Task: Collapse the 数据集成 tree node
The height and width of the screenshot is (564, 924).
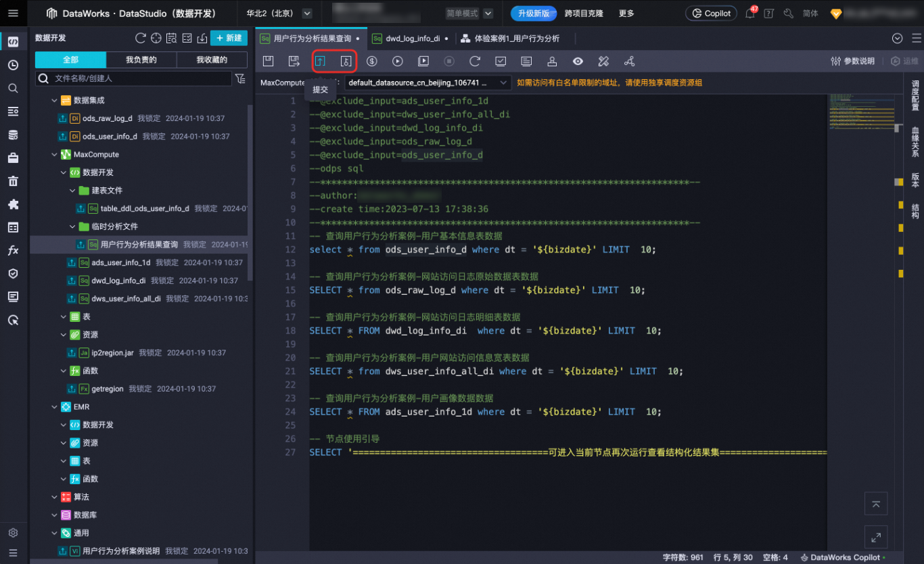Action: [55, 100]
